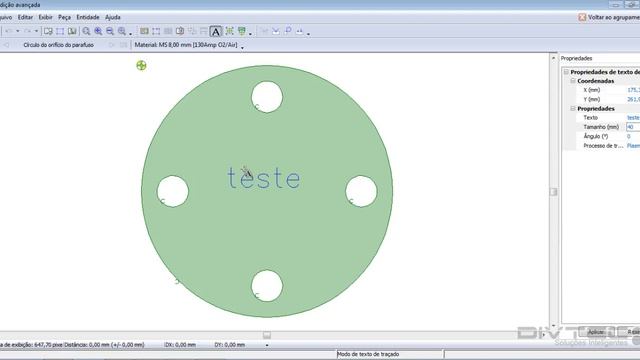Open the Ajuda menu
Image resolution: width=640 pixels, height=360 pixels.
pyautogui.click(x=113, y=17)
